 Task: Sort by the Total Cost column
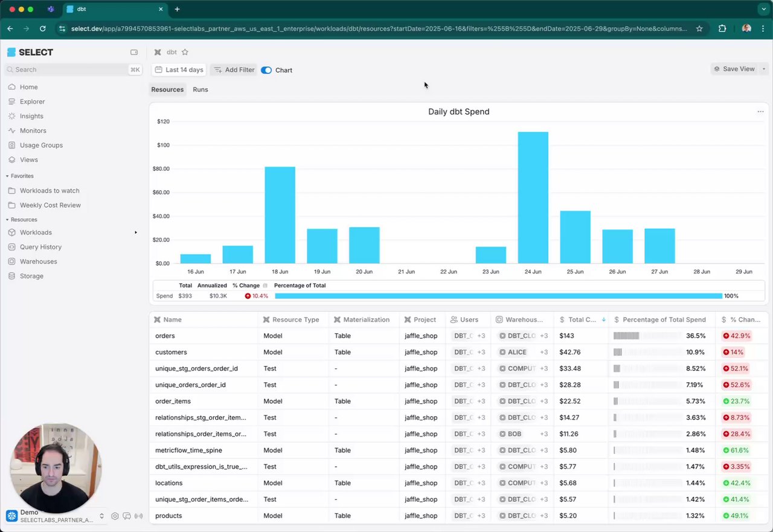pos(583,319)
